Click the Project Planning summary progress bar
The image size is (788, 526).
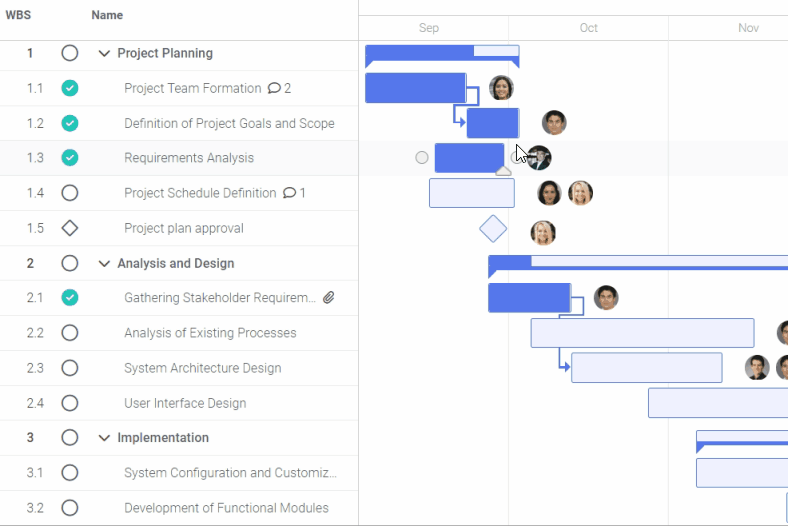click(x=442, y=51)
